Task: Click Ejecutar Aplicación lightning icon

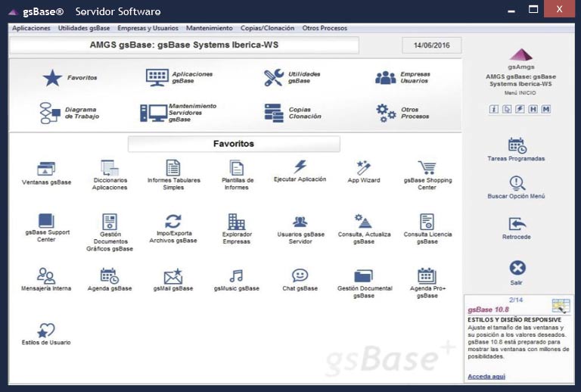Action: 300,166
